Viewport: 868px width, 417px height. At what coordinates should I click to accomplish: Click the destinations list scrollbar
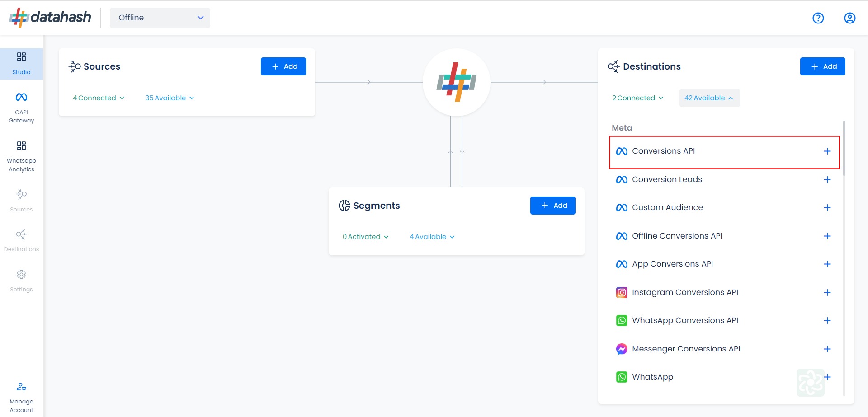(844, 148)
